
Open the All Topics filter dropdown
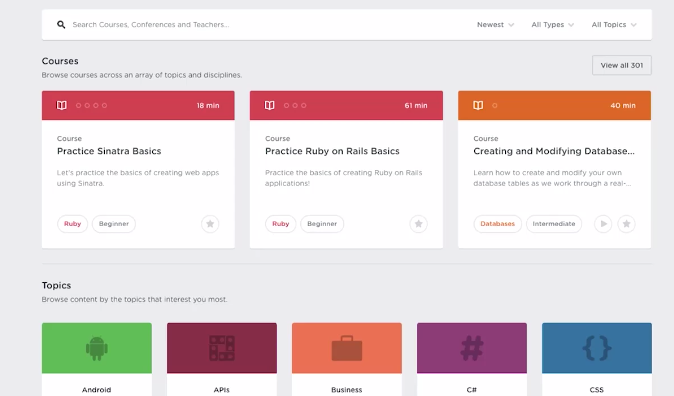point(614,25)
